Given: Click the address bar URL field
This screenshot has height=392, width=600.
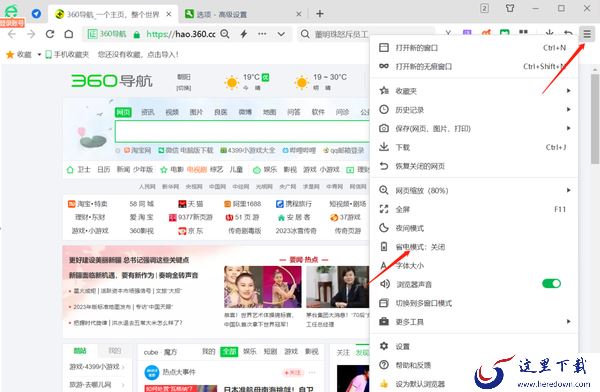Looking at the screenshot, I should tap(181, 34).
